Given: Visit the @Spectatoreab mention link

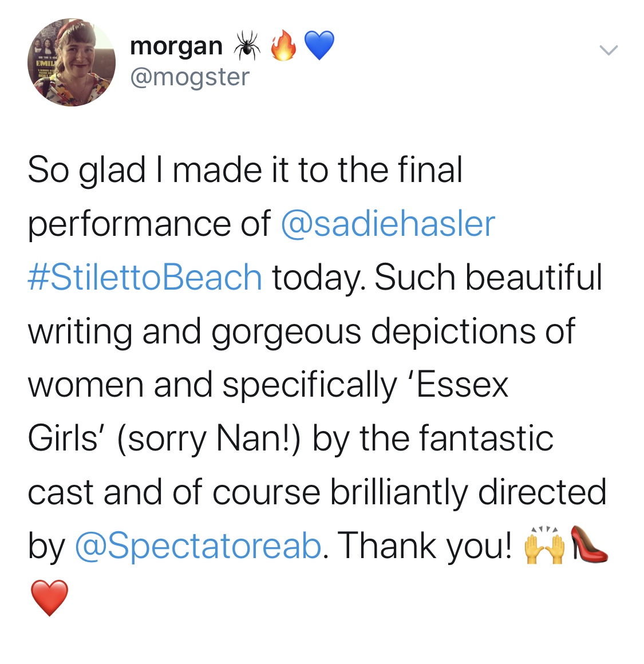Looking at the screenshot, I should 198,546.
